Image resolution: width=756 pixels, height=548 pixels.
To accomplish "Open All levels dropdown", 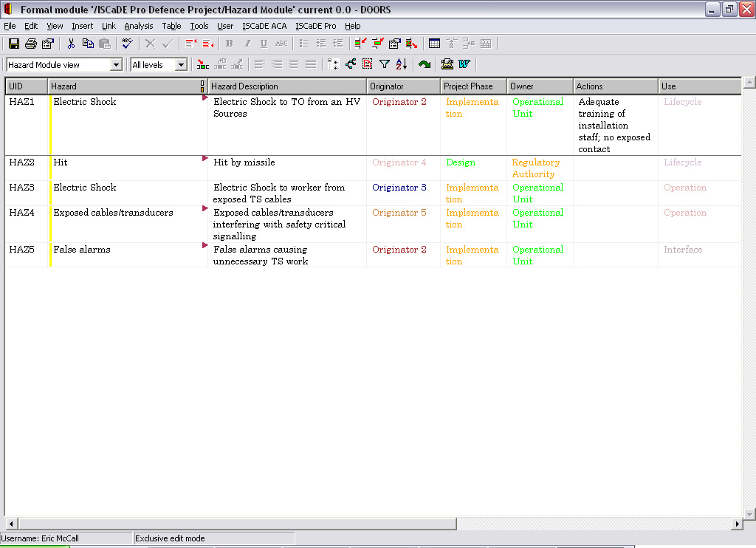I will click(181, 65).
